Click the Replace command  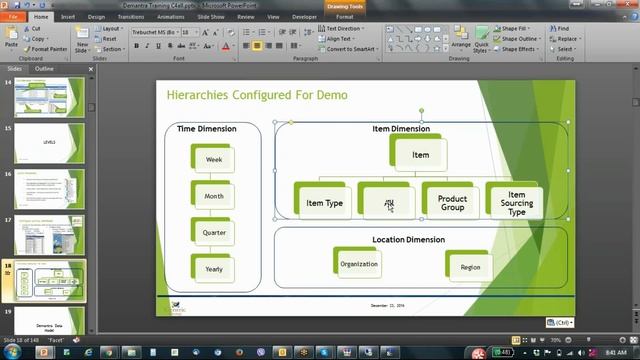point(566,39)
